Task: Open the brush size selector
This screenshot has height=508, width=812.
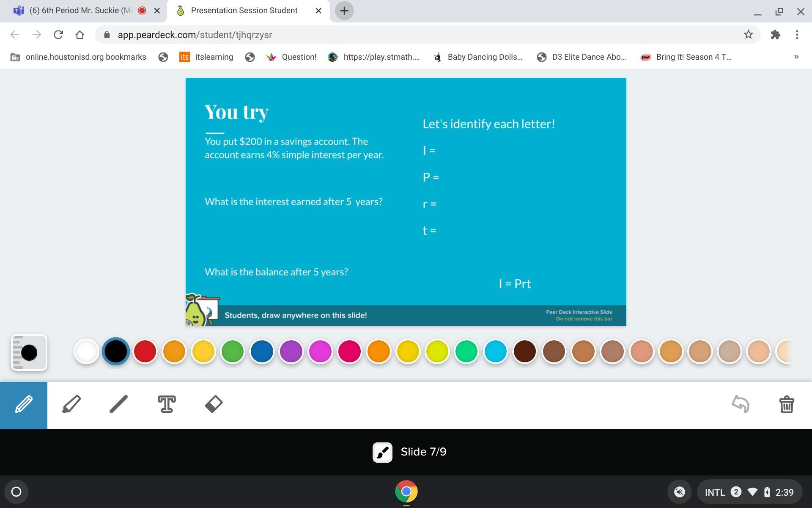Action: pyautogui.click(x=29, y=353)
